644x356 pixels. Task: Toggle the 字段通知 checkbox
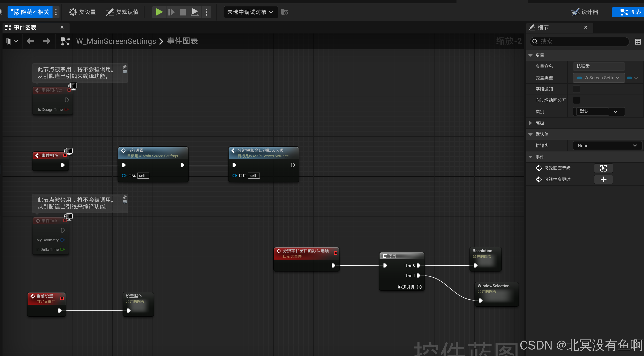click(576, 89)
